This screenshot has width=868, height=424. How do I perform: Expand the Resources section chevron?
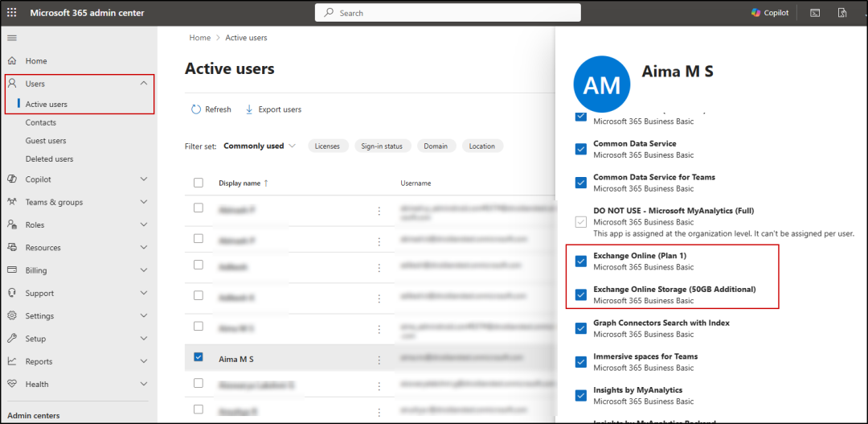tap(144, 247)
